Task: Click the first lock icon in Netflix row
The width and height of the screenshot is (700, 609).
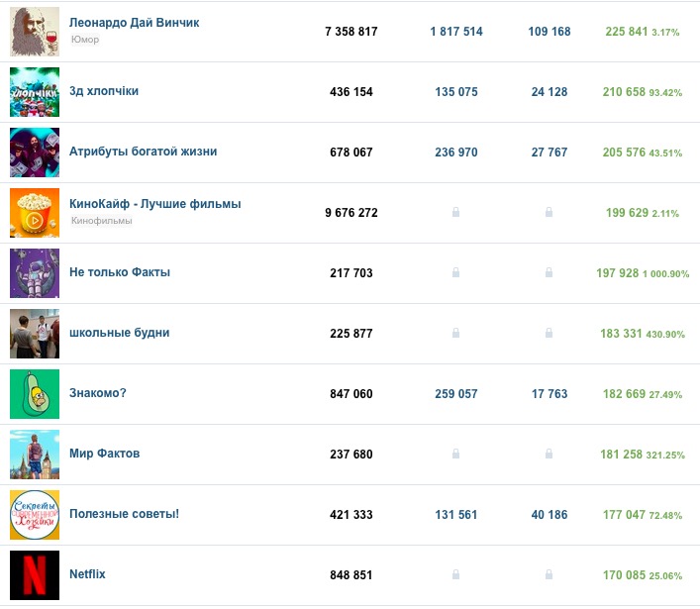Action: (455, 574)
